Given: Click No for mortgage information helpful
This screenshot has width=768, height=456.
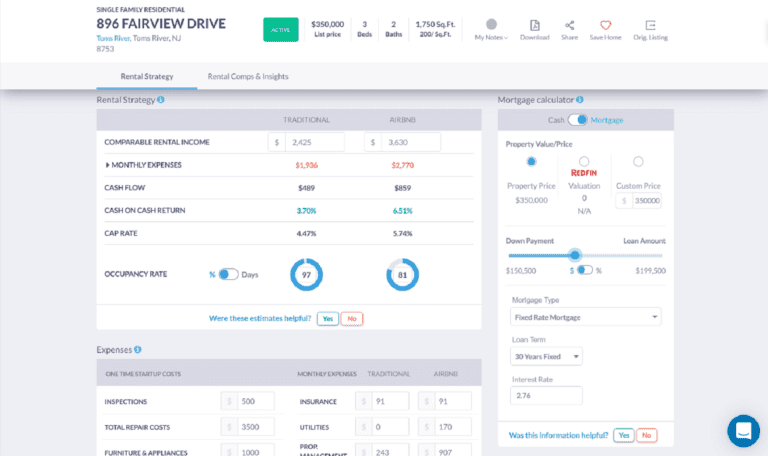Looking at the screenshot, I should (x=647, y=435).
